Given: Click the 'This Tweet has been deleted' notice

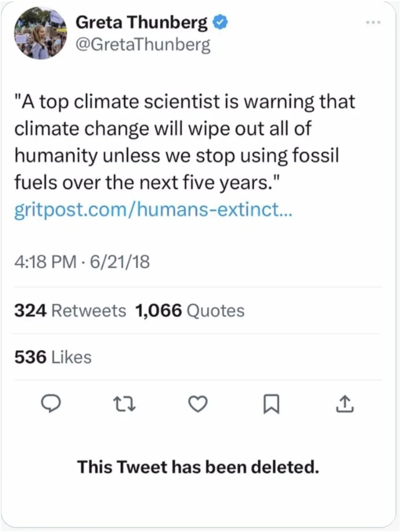Looking at the screenshot, I should pyautogui.click(x=198, y=467).
